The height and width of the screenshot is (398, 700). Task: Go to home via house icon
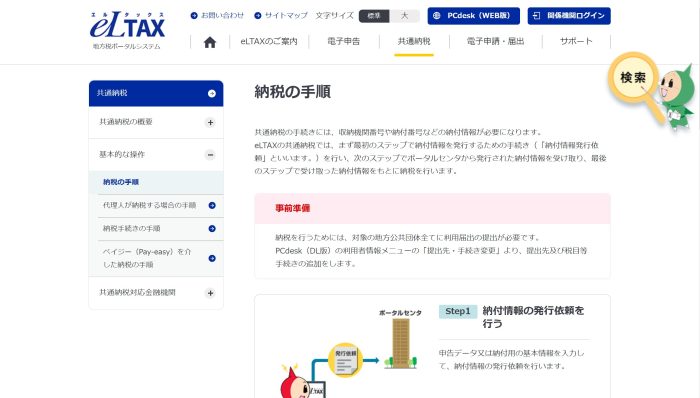210,42
